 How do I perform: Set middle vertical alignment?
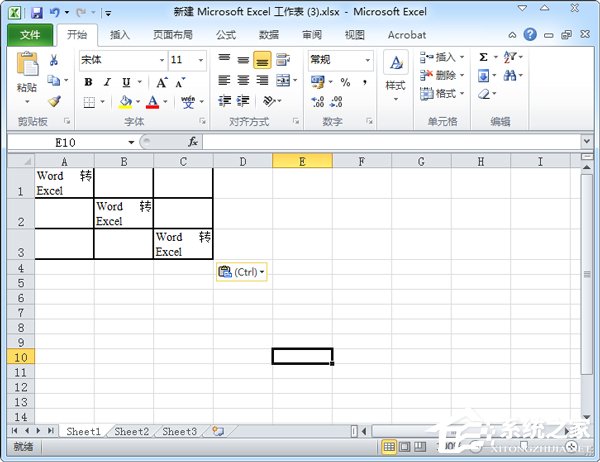[243, 59]
